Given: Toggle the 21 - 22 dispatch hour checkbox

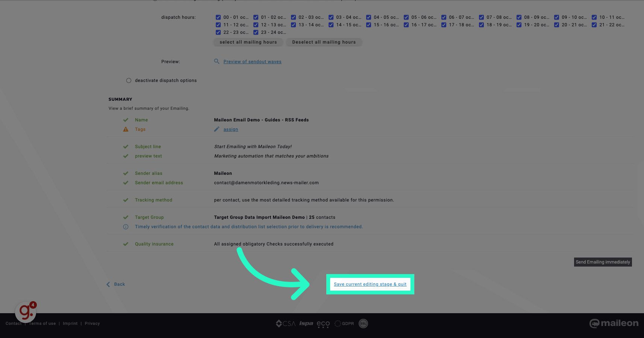Looking at the screenshot, I should pyautogui.click(x=594, y=25).
